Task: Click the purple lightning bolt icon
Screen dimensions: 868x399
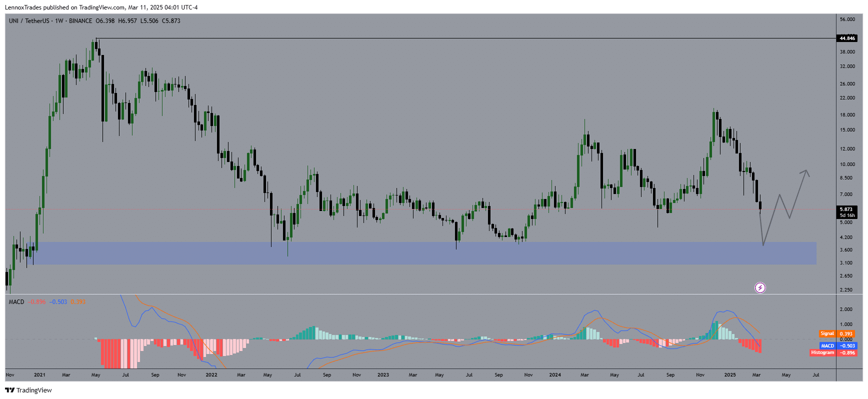Action: tap(760, 287)
